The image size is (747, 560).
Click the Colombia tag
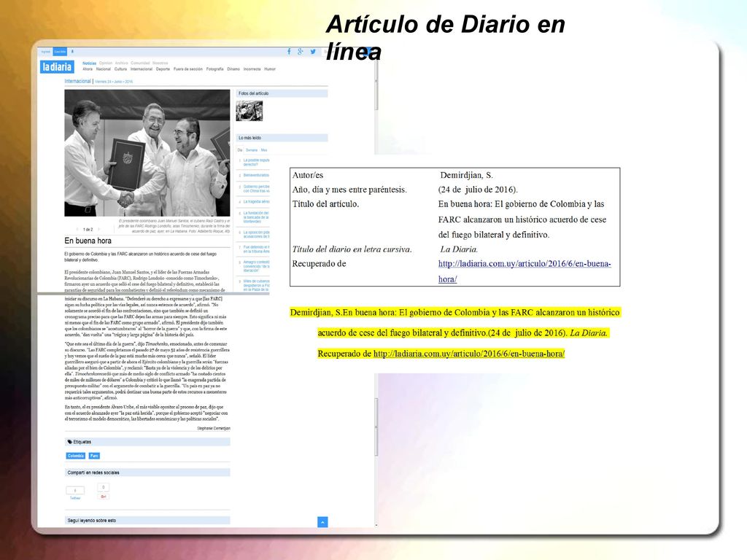(76, 456)
